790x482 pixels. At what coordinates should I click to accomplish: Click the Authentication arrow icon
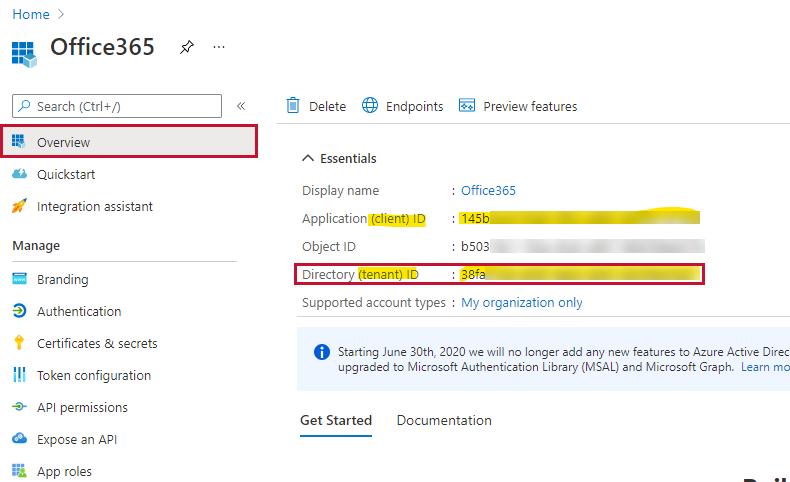tap(19, 311)
